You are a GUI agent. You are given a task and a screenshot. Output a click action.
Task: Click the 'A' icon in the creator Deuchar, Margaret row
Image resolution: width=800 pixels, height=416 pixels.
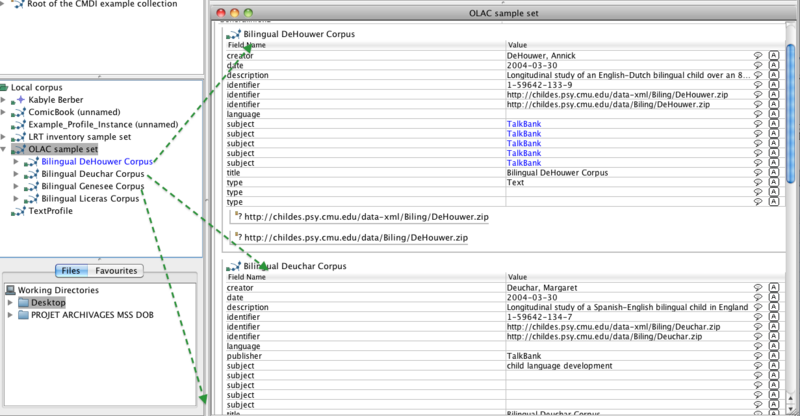click(x=773, y=287)
